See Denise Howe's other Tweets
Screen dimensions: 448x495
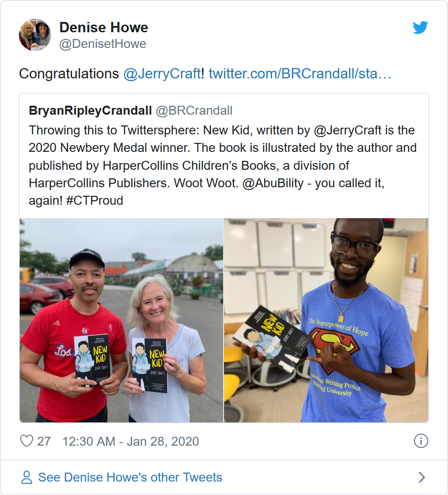point(130,478)
